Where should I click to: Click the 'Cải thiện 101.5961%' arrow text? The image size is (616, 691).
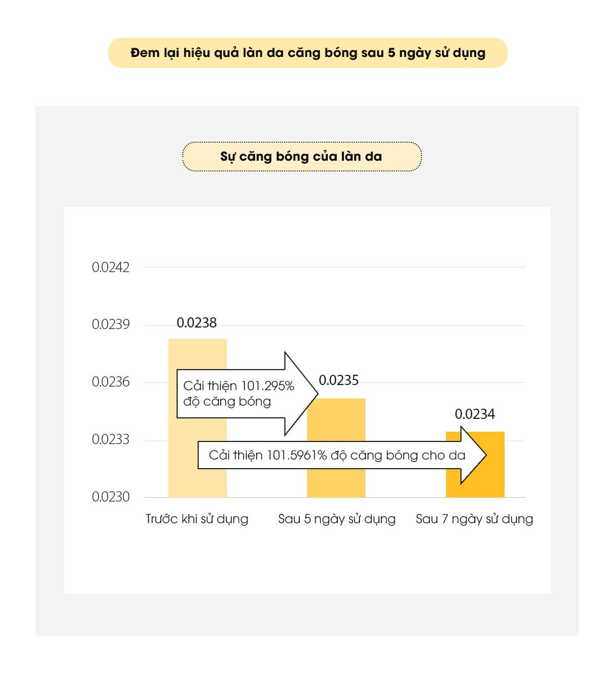(337, 455)
